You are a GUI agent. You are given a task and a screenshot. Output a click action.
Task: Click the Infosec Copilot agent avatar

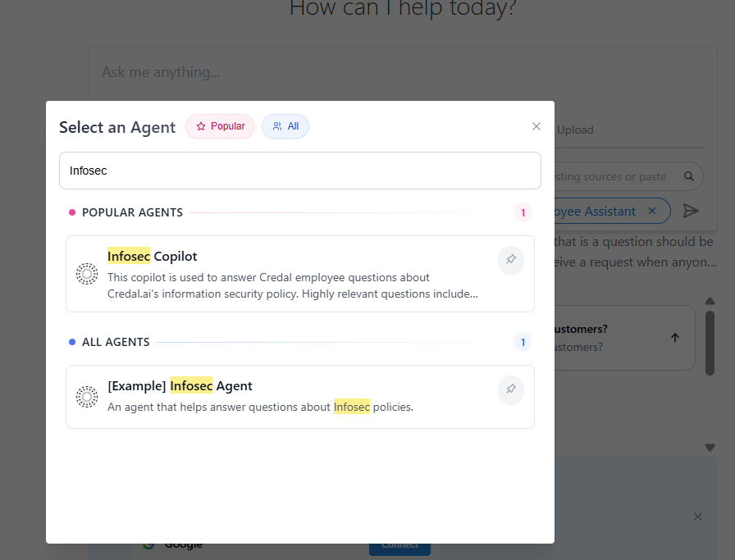[86, 274]
